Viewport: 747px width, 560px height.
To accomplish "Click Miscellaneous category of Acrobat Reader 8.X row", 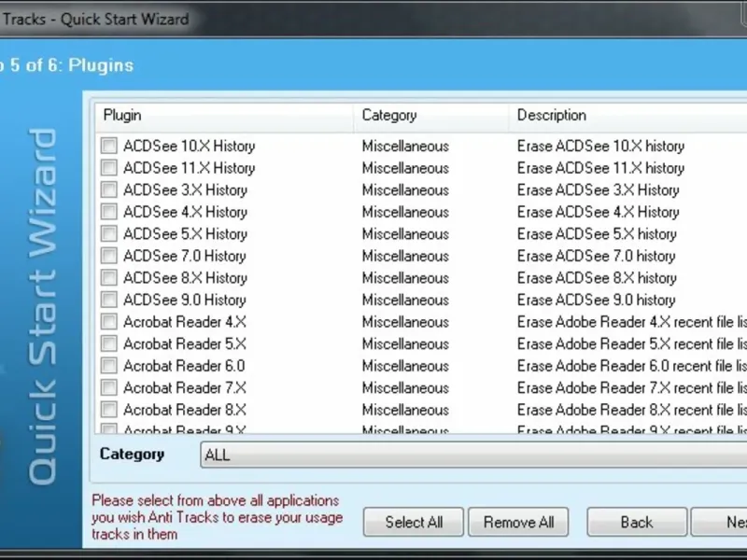I will point(405,410).
